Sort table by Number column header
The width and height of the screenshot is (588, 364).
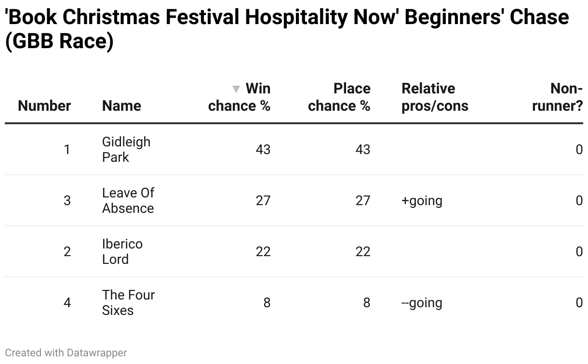coord(44,106)
